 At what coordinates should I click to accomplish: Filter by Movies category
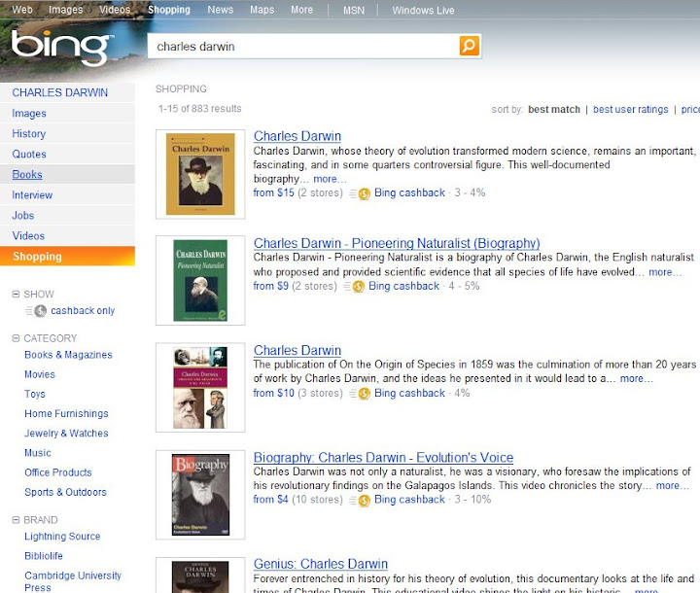[40, 374]
